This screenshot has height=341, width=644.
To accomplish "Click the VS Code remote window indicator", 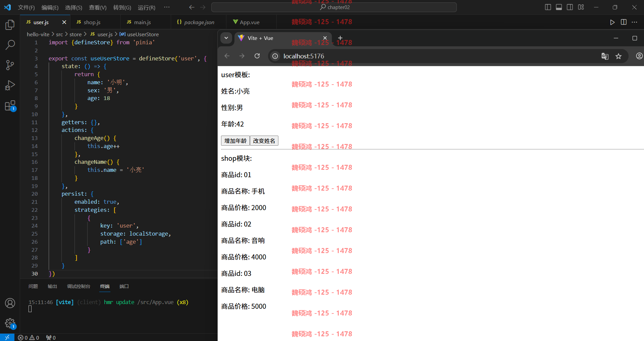I will [7, 337].
